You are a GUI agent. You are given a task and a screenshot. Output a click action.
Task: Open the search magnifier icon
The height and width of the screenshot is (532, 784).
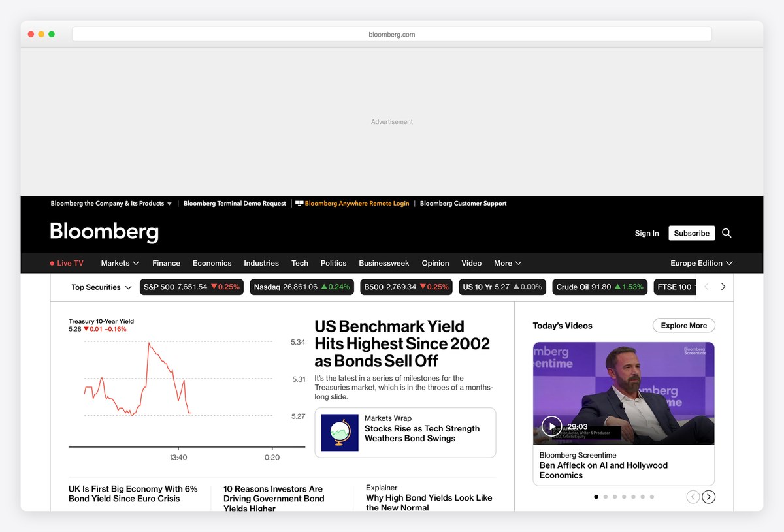[727, 233]
